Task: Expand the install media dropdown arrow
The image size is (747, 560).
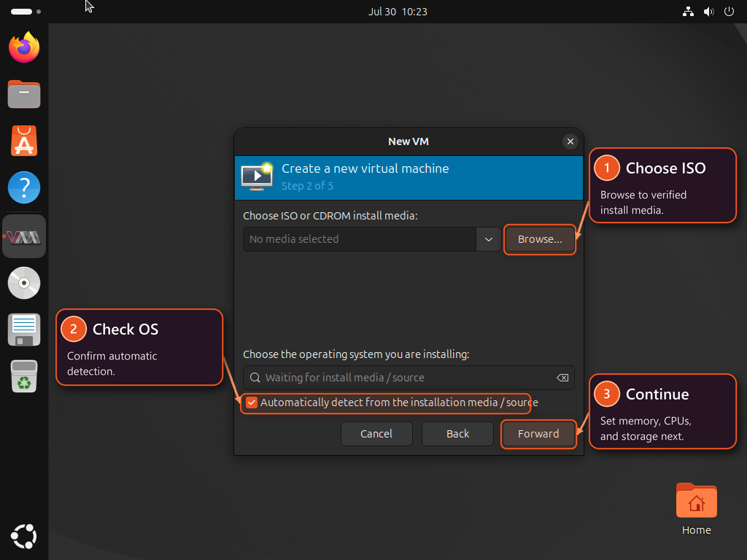Action: [x=488, y=239]
